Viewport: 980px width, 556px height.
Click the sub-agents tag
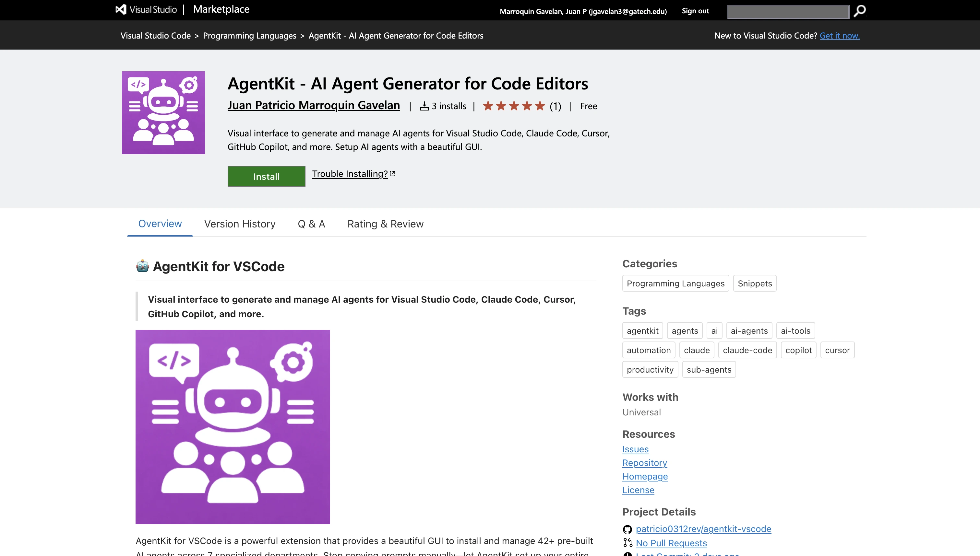709,370
